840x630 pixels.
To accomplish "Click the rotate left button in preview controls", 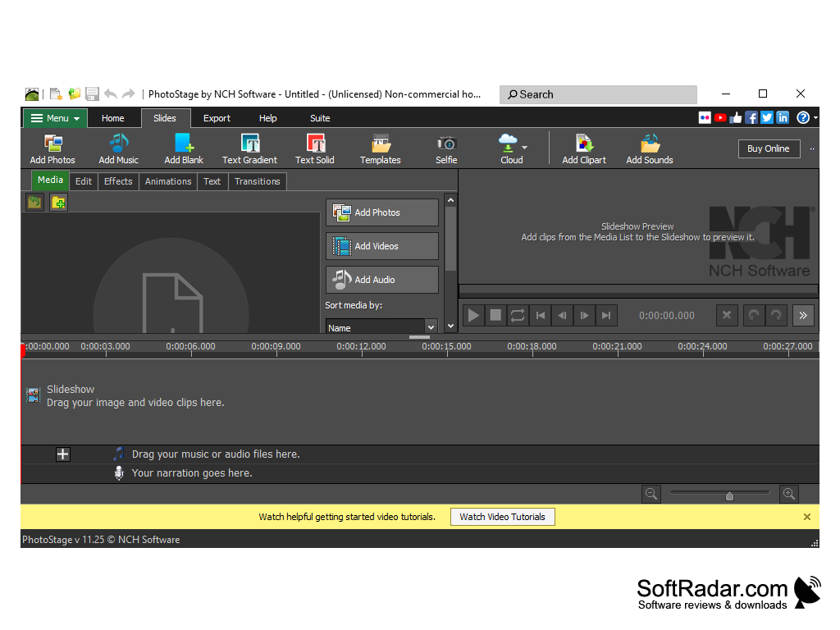I will coord(754,316).
